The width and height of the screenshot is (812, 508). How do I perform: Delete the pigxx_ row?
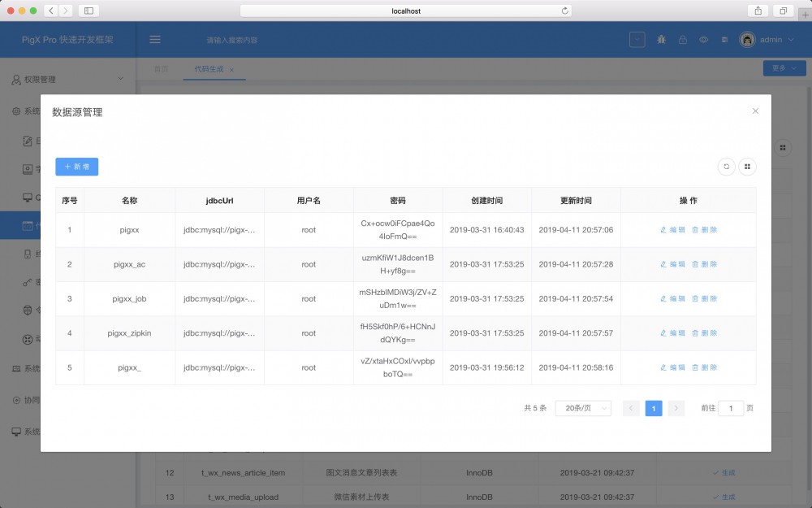click(704, 367)
